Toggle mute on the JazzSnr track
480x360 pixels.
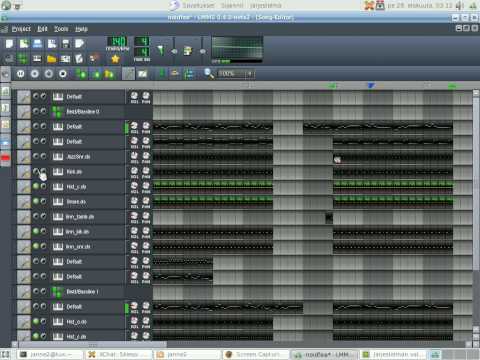(36, 156)
